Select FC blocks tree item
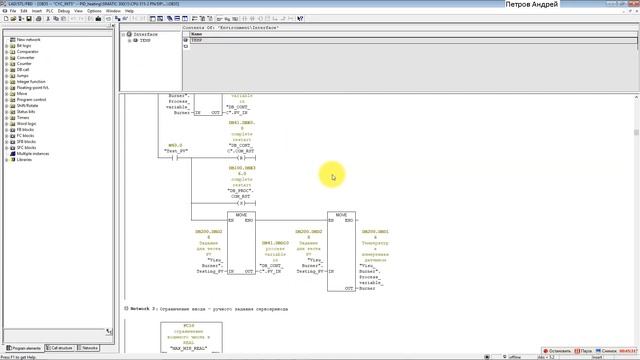The image size is (640, 360). click(25, 136)
